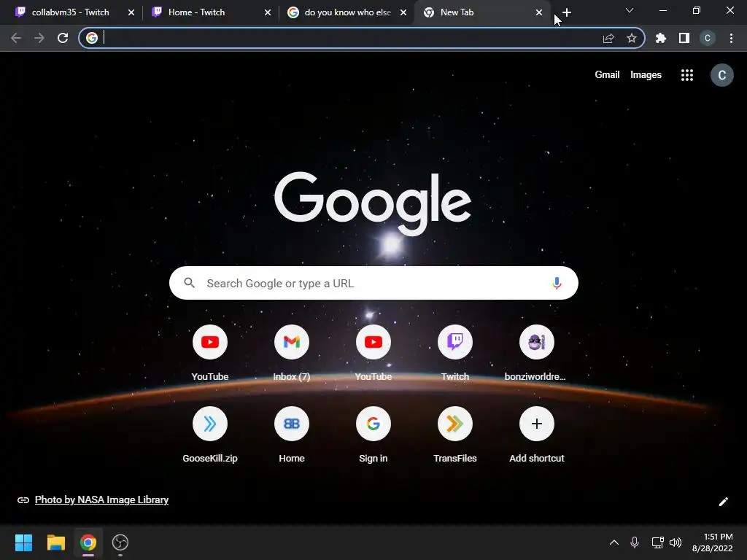Open Chrome's three-dot menu
This screenshot has width=747, height=560.
(x=731, y=38)
